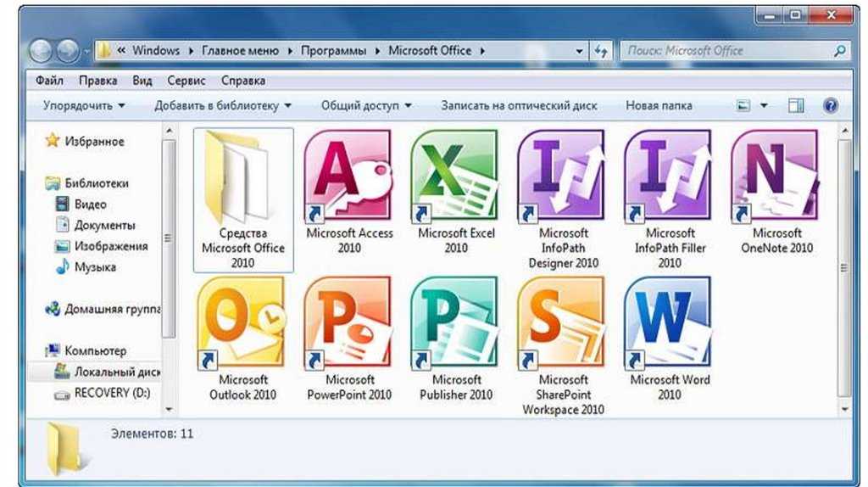The width and height of the screenshot is (868, 487).
Task: Open the help question mark icon
Action: click(831, 105)
